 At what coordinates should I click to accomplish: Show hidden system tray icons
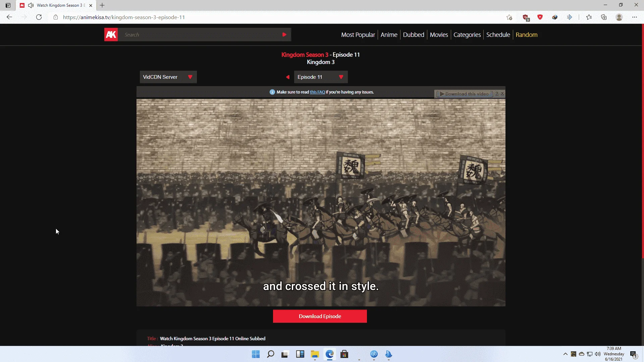point(566,354)
